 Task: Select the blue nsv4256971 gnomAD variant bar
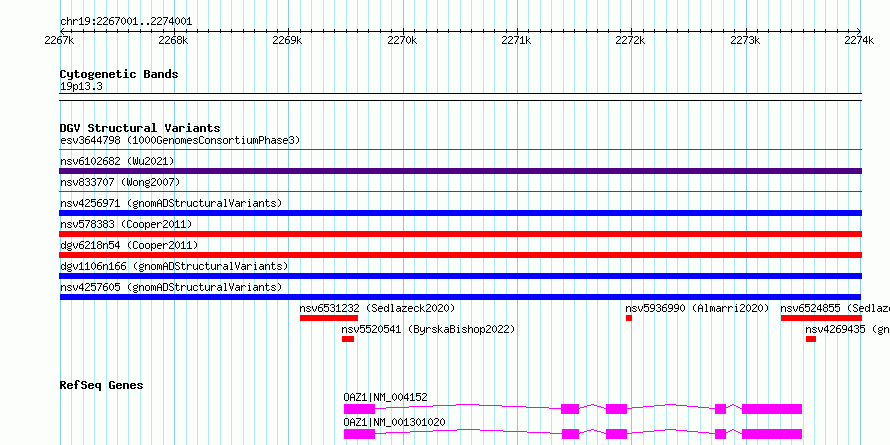(460, 213)
